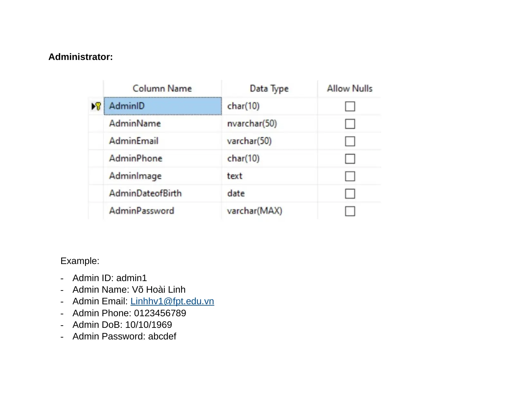Click the Admin ID: admin1 line
Screen dimensions: 532x411
click(110, 278)
